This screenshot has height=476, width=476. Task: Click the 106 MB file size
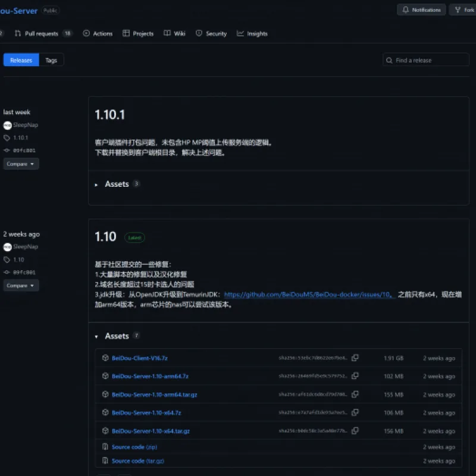394,413
